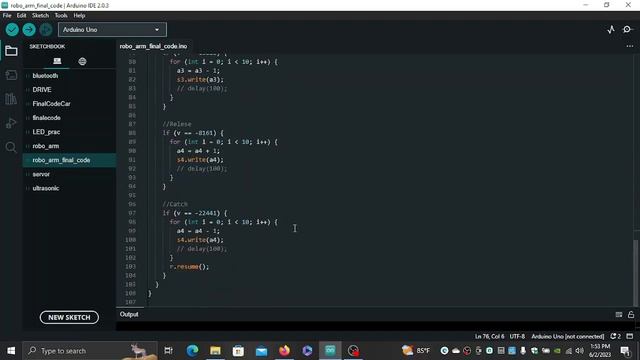
Task: Open the robo_arm sketch
Action: click(x=46, y=146)
